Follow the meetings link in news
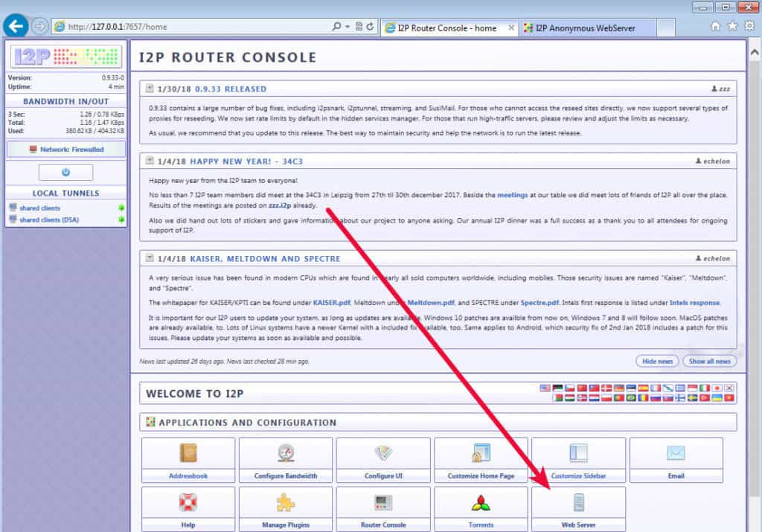 point(512,195)
